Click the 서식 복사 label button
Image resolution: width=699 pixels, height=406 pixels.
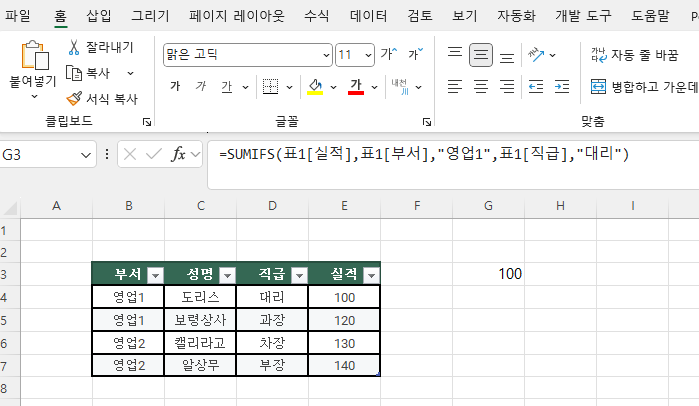(x=112, y=98)
